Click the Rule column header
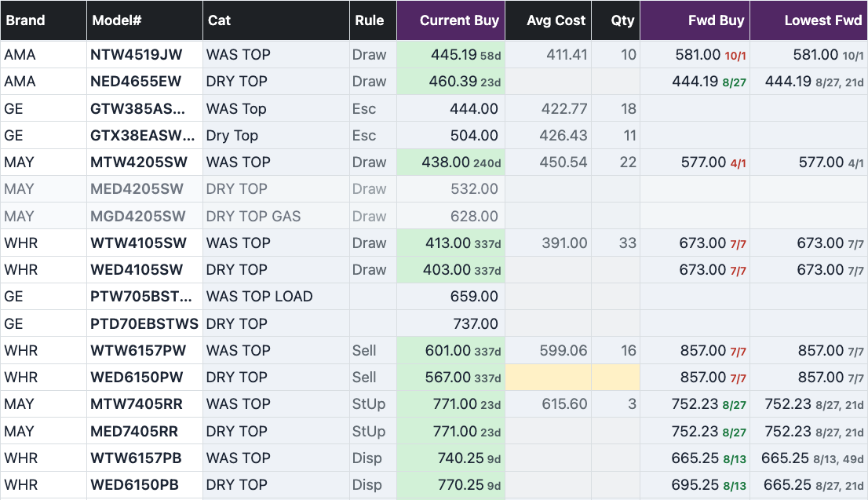The width and height of the screenshot is (868, 500). coord(373,20)
